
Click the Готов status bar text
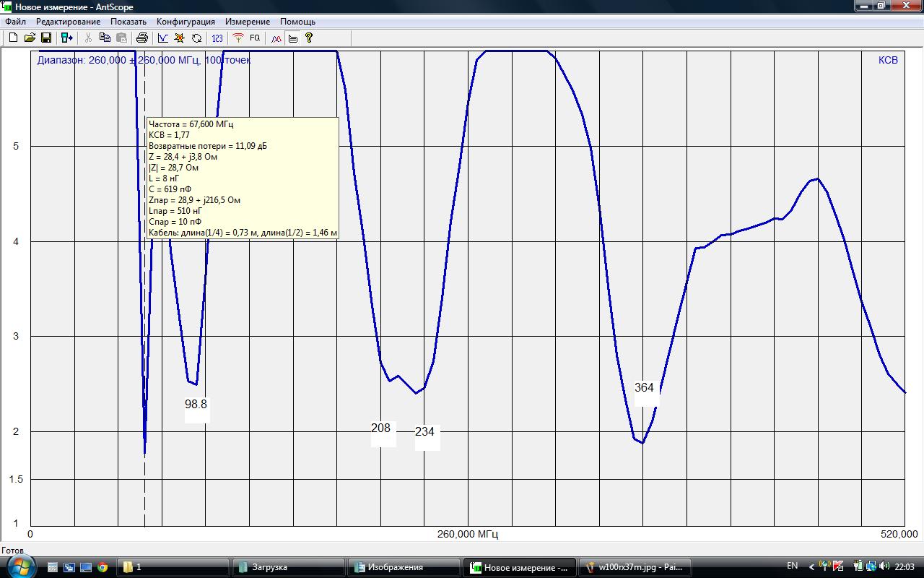13,551
